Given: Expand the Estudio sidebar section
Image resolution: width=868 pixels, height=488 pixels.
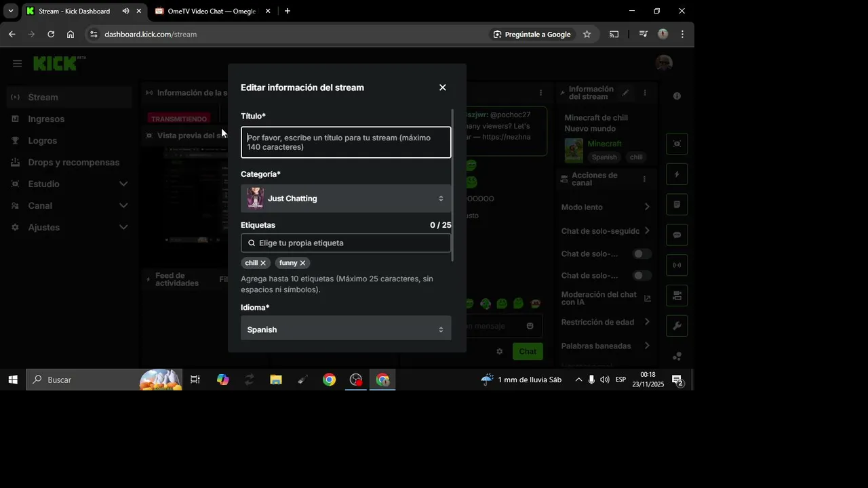Looking at the screenshot, I should pyautogui.click(x=123, y=184).
